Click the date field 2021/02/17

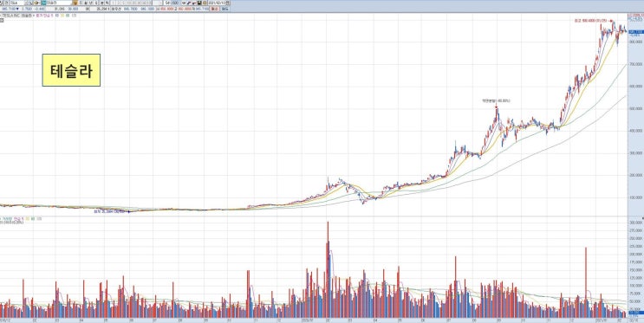point(217,3)
